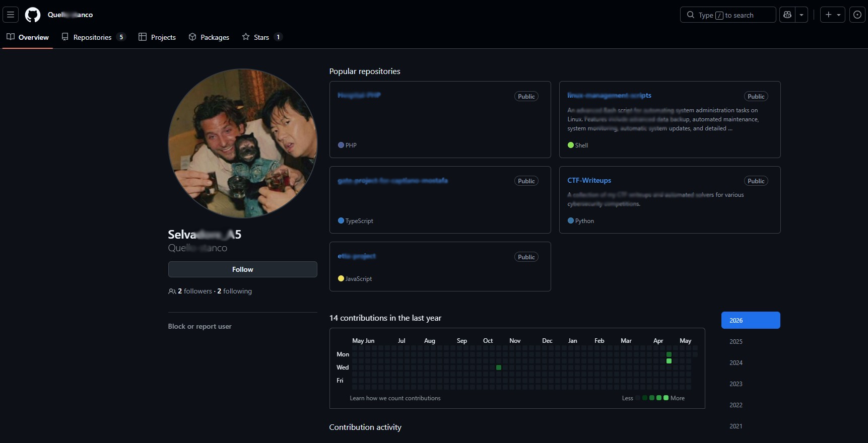Image resolution: width=868 pixels, height=443 pixels.
Task: Expand the Copilot dropdown arrow
Action: [802, 15]
